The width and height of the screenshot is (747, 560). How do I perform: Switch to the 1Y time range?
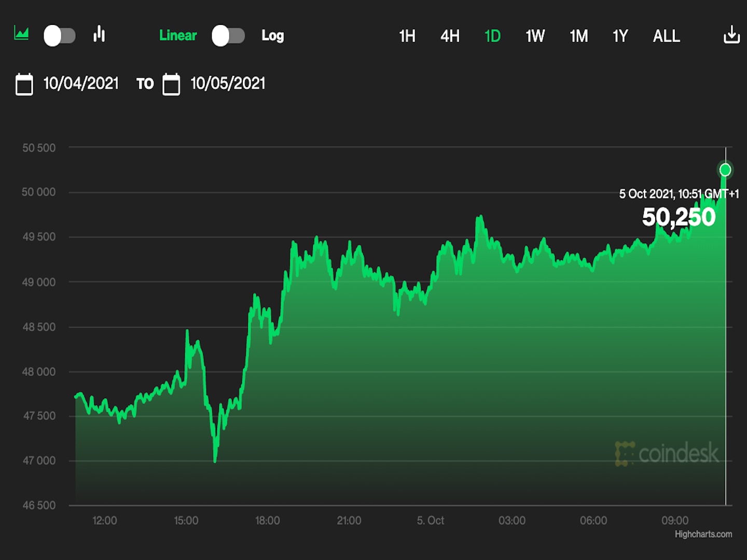[620, 36]
